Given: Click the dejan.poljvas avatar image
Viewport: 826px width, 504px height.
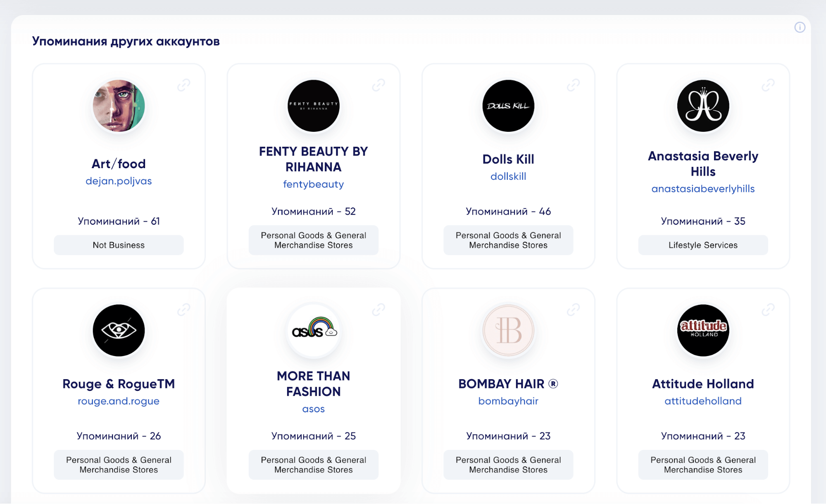Looking at the screenshot, I should coord(119,106).
